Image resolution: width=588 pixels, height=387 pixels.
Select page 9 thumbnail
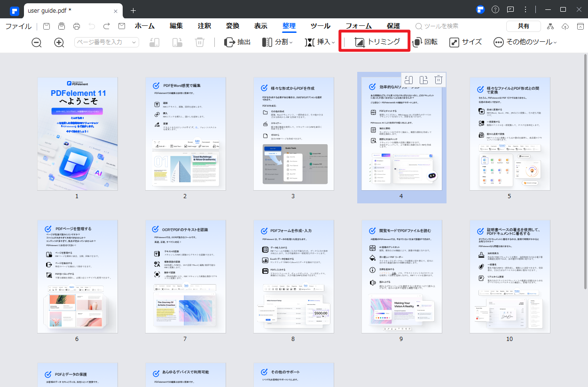402,277
